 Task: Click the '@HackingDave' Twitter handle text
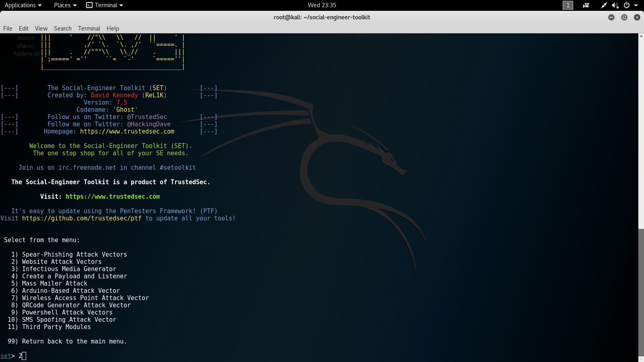click(149, 124)
